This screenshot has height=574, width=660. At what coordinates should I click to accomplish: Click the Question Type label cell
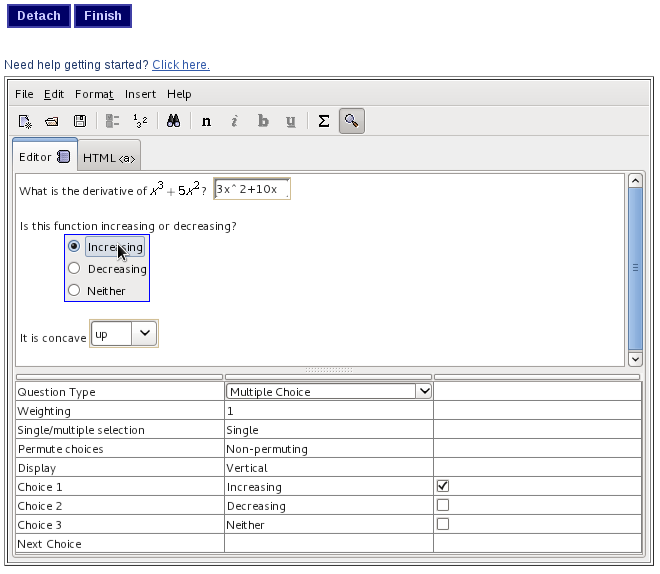tap(120, 392)
